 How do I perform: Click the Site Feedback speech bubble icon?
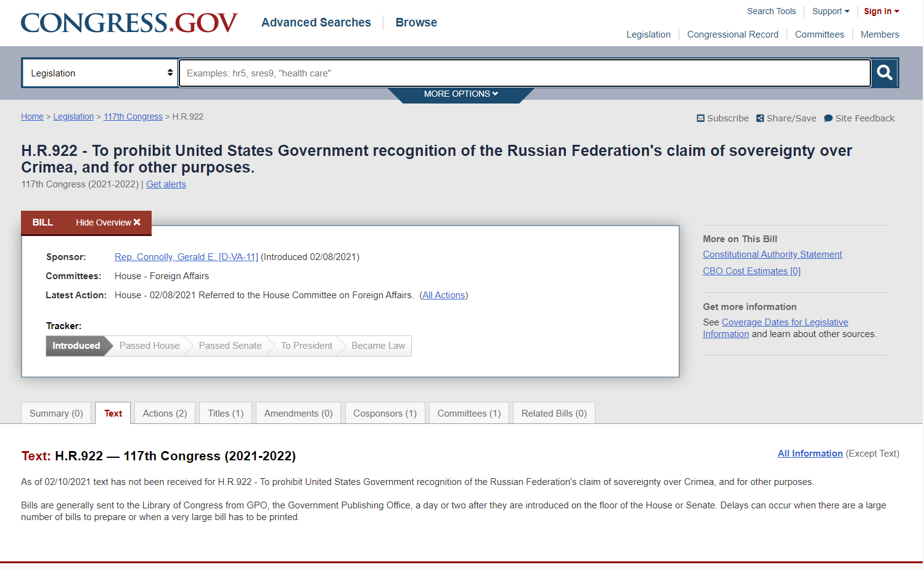coord(828,118)
